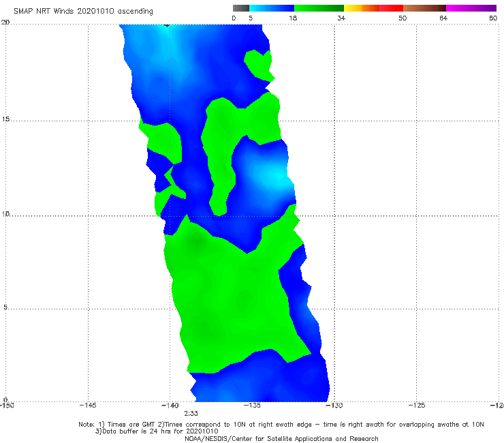Choose the green 18-34 segment of the color bar
This screenshot has height=443, width=504.
(x=319, y=8)
